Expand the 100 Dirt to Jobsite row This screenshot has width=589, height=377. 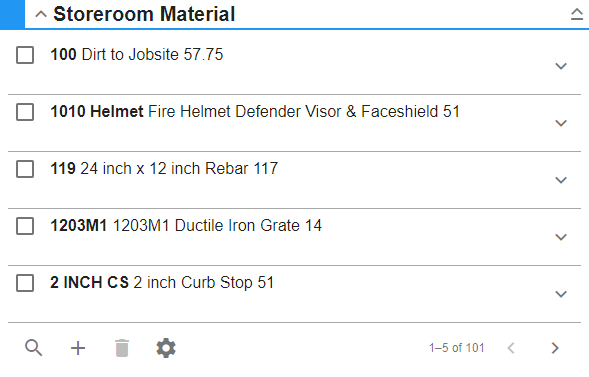point(561,66)
